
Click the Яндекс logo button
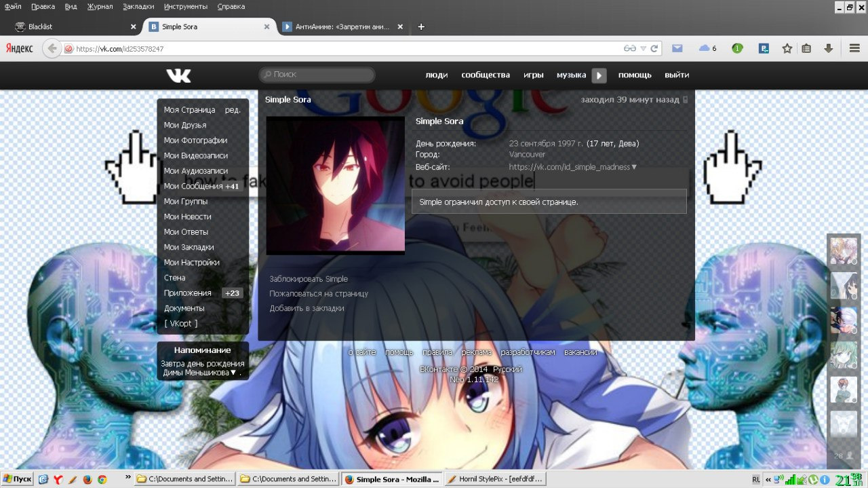20,49
